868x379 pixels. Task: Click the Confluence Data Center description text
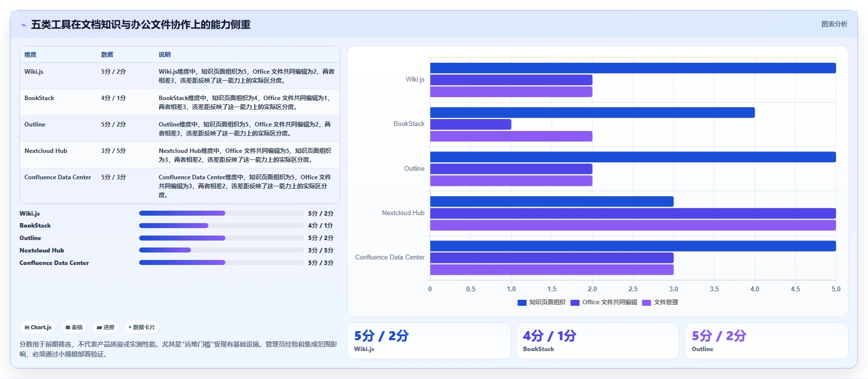[x=245, y=186]
